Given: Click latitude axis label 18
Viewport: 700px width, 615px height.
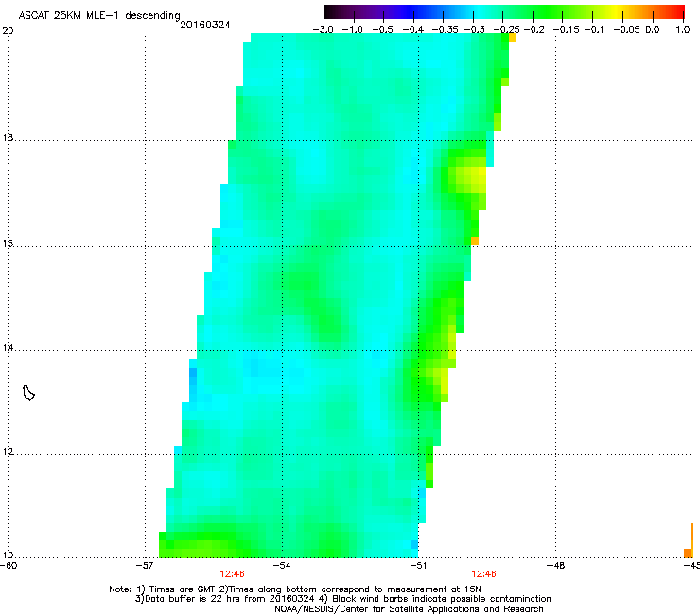Looking at the screenshot, I should [x=8, y=138].
